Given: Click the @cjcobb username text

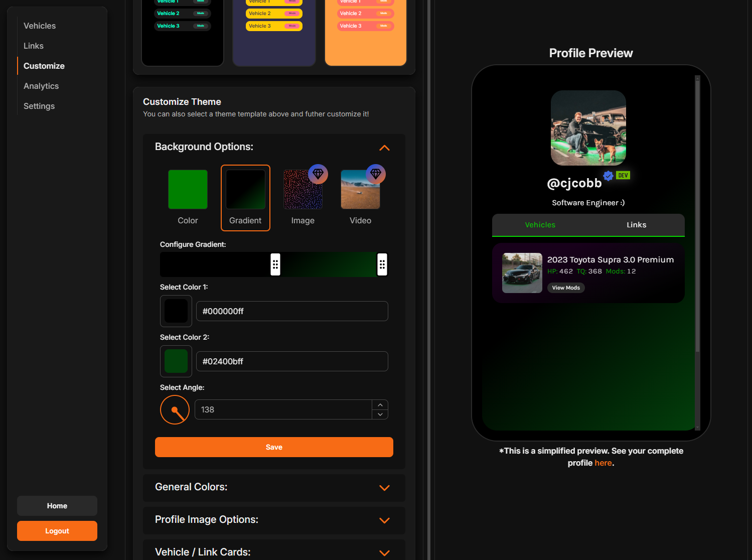Looking at the screenshot, I should point(574,183).
